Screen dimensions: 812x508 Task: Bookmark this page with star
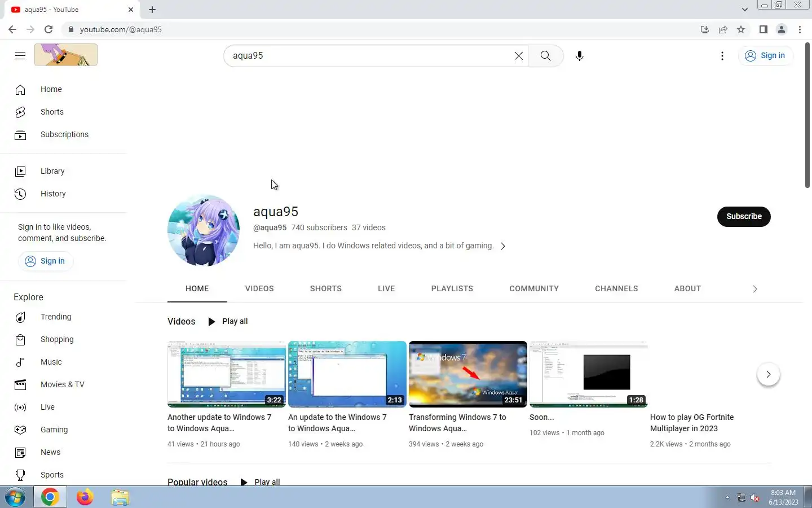pyautogui.click(x=741, y=29)
